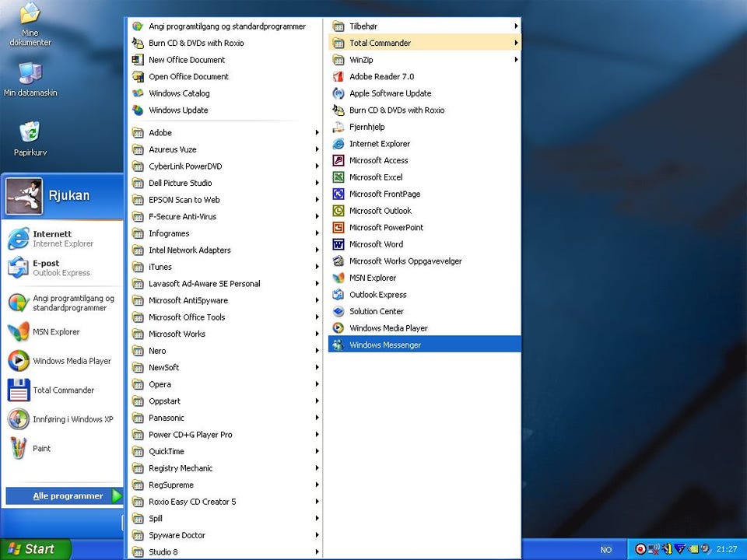This screenshot has width=747, height=560.
Task: Open Innføring i Windows XP
Action: pyautogui.click(x=62, y=419)
